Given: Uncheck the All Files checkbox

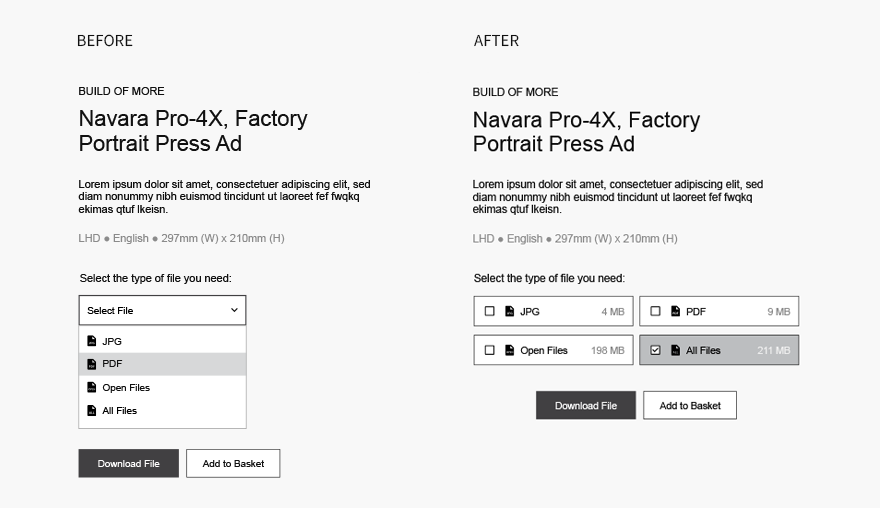Looking at the screenshot, I should tap(655, 350).
